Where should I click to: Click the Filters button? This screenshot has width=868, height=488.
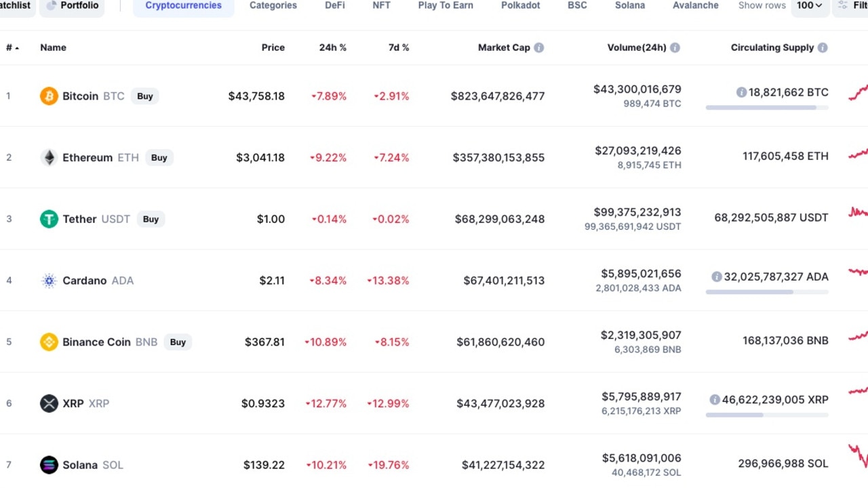[850, 5]
